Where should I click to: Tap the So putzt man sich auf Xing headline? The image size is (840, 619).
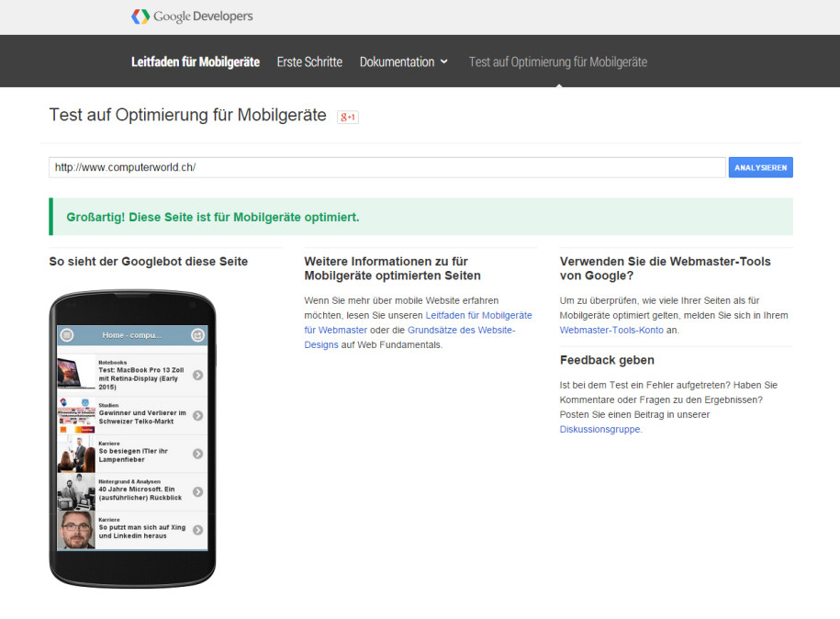point(142,531)
